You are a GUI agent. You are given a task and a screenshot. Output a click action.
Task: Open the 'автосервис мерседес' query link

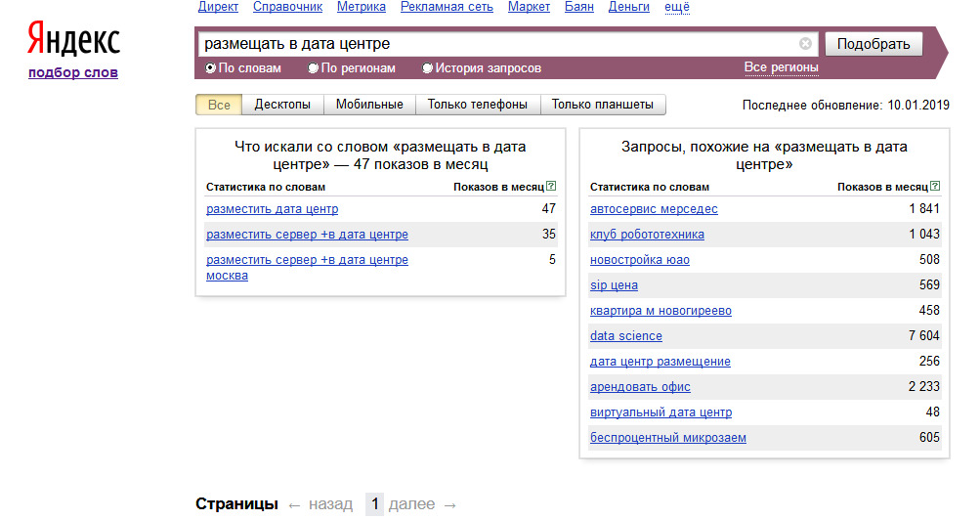(x=654, y=209)
